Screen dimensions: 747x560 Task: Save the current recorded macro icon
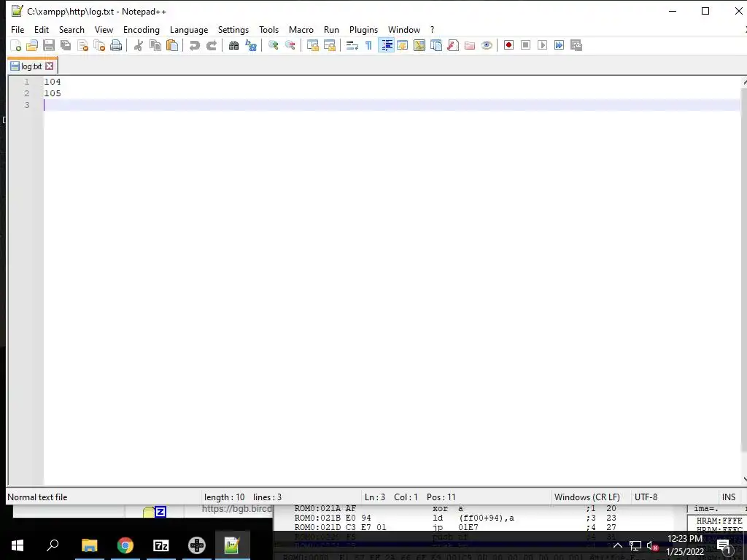[576, 45]
